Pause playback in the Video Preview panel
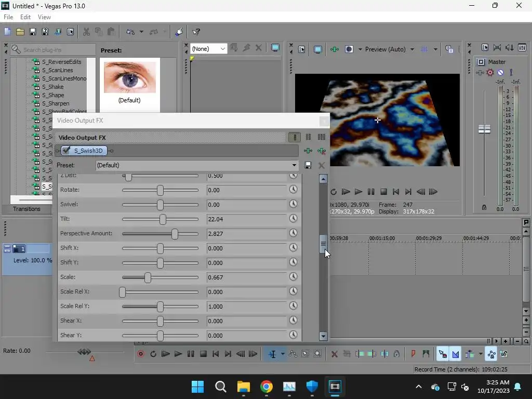This screenshot has height=399, width=532. coord(371,192)
